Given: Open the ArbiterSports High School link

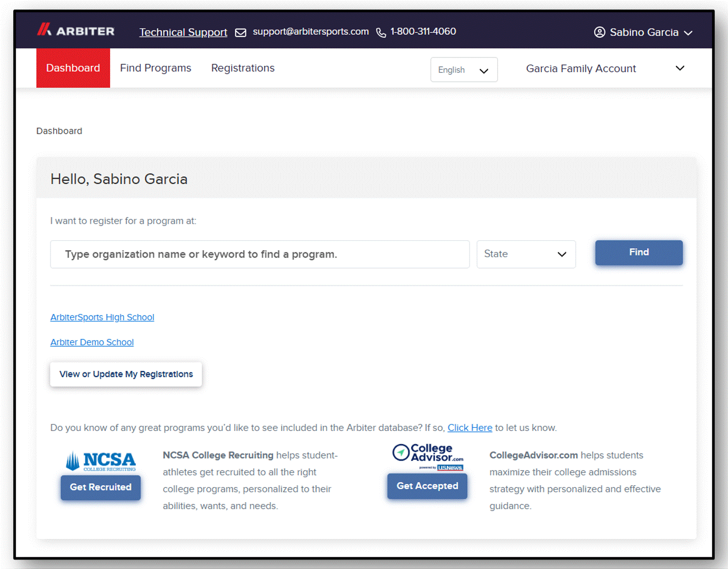Looking at the screenshot, I should tap(102, 317).
